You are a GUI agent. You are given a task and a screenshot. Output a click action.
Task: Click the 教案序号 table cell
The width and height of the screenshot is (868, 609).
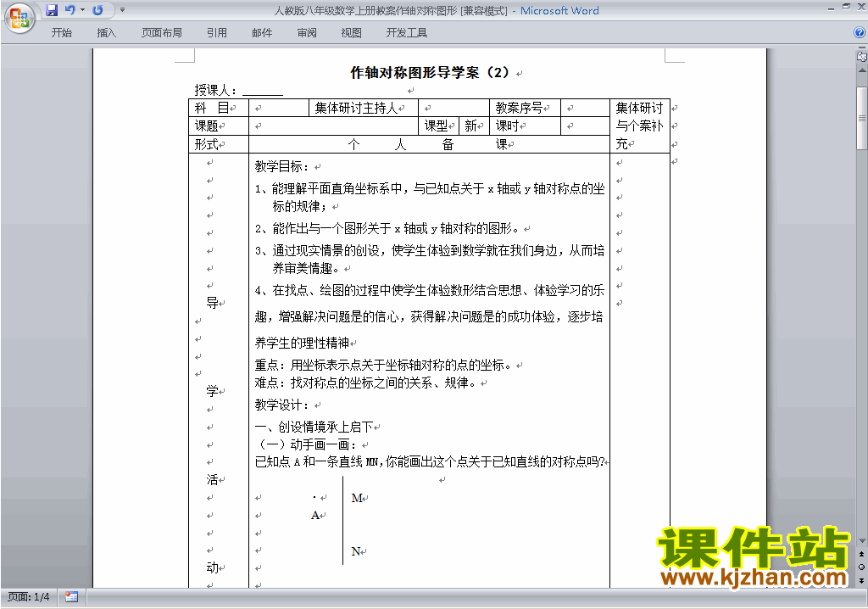(525, 108)
